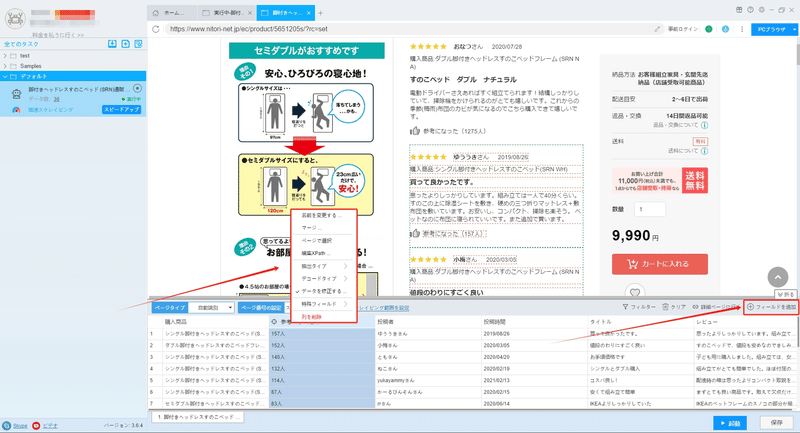The width and height of the screenshot is (800, 433).
Task: Click the heart favorite icon under cart button
Action: pyautogui.click(x=635, y=292)
